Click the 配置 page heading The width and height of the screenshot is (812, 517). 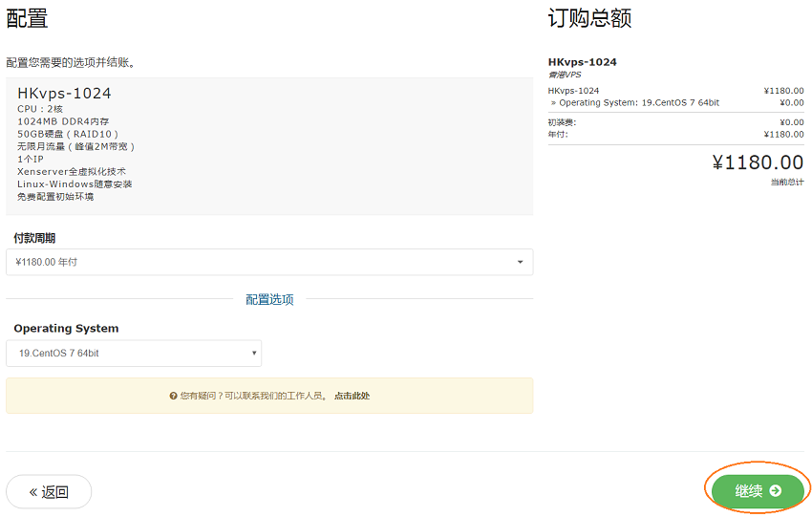point(27,19)
